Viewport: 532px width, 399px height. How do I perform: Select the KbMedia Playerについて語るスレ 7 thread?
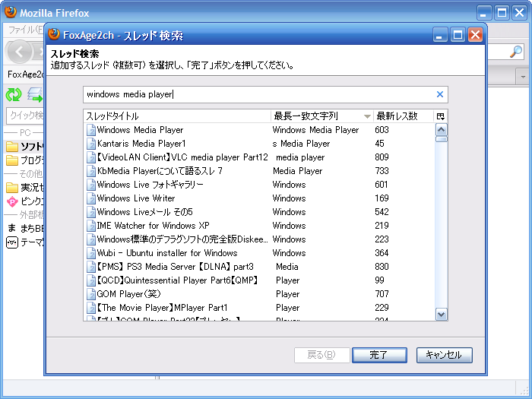(259, 171)
